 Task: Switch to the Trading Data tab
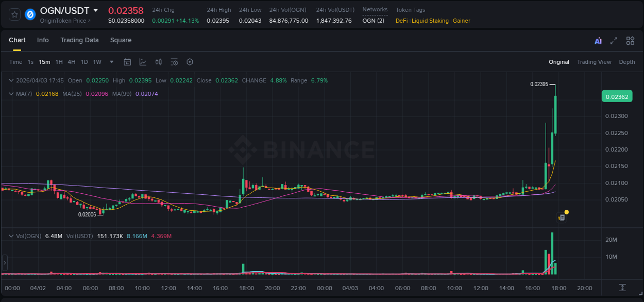79,40
